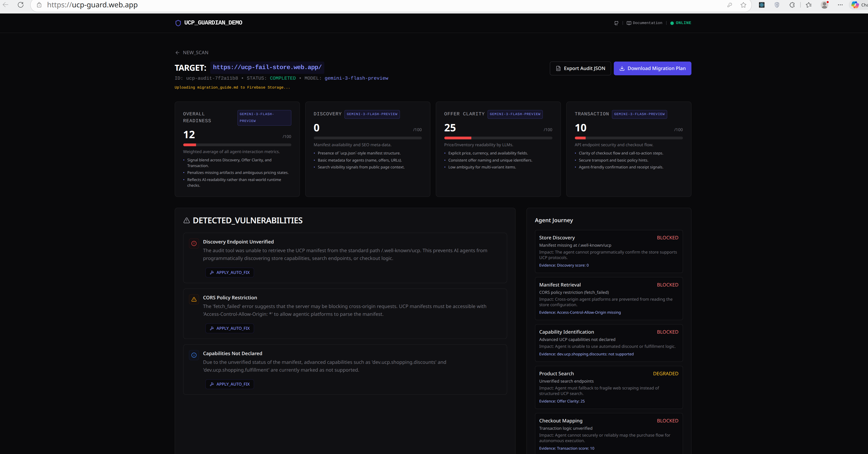The width and height of the screenshot is (868, 454).
Task: Click the CORS Policy Restriction warning triangle icon
Action: (x=194, y=299)
